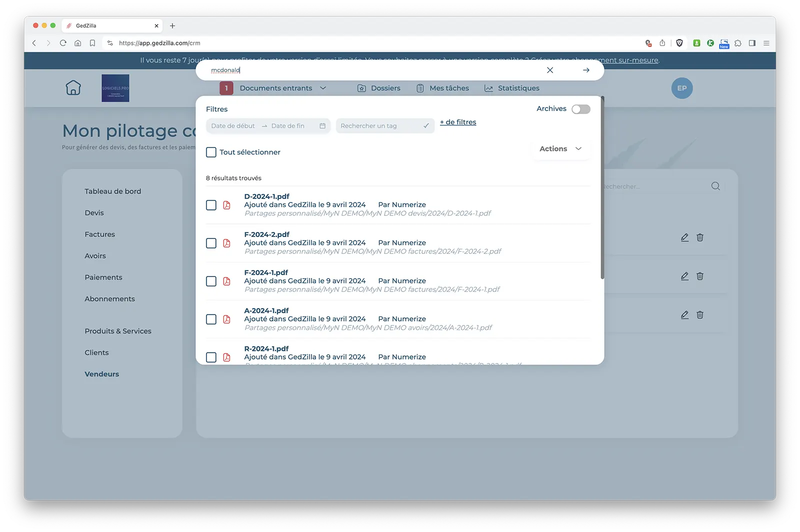Go to the GedZilla home icon
The image size is (800, 532).
73,87
